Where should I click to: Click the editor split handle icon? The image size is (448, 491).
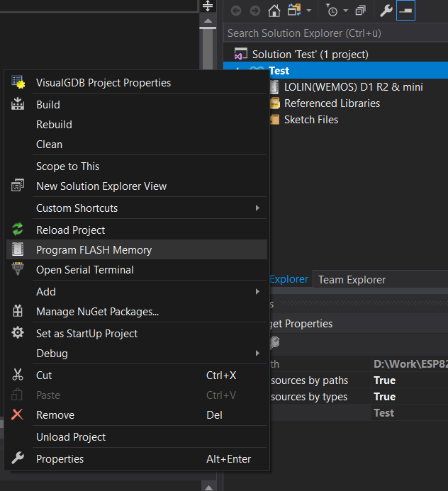(208, 6)
